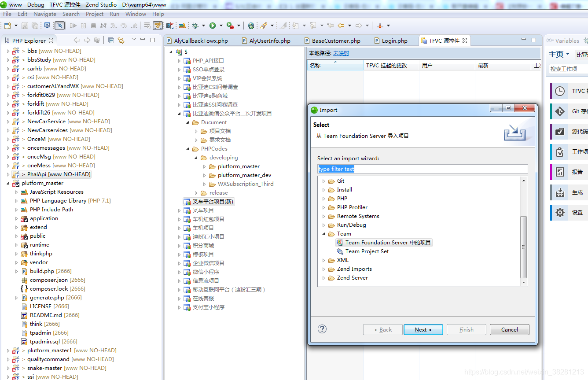Collapse the plutform_master project in PHP Explorer

(8, 183)
